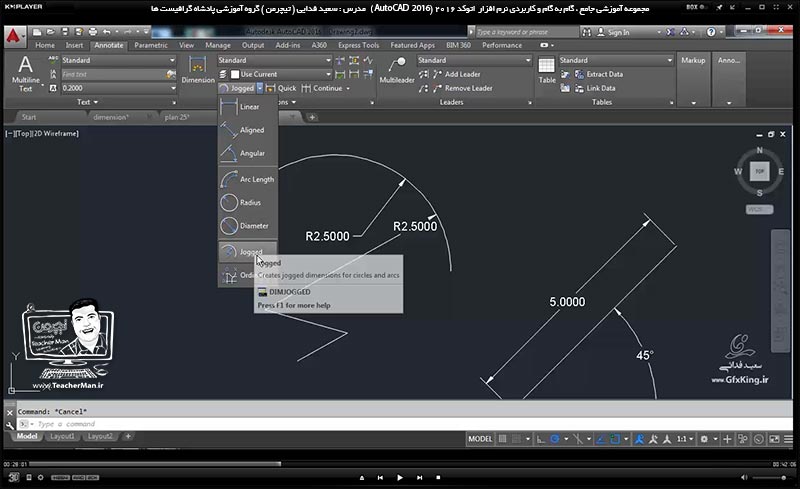Viewport: 800px width, 489px height.
Task: Switch to the Express Tools ribbon tab
Action: (359, 45)
